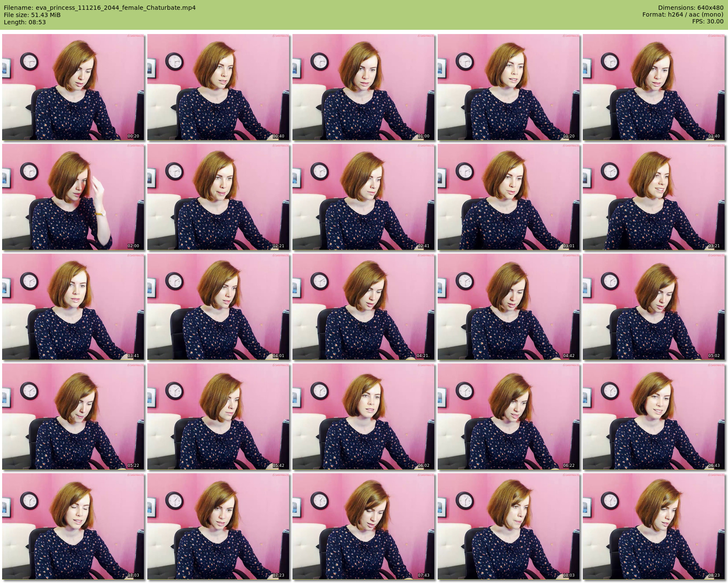Select the 02:00 frame thumbnail
This screenshot has height=583, width=728.
[x=73, y=197]
